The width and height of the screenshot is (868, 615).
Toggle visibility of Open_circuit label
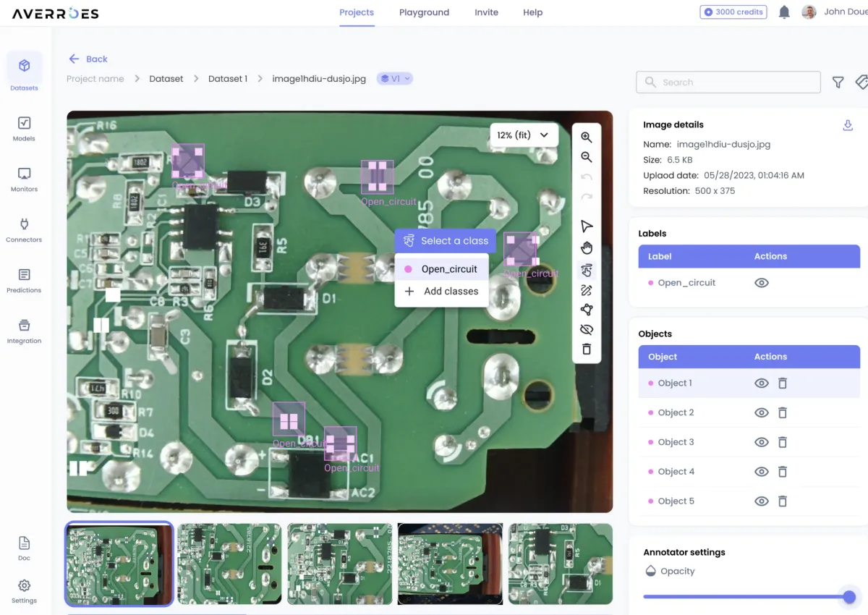[761, 283]
